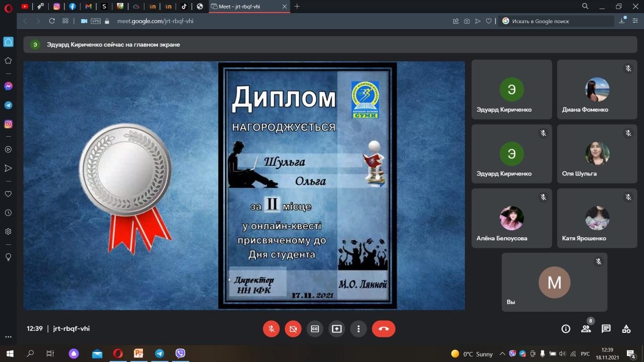Screen dimensions: 644x362
Task: Open Meet more options three-dot menu
Action: [x=358, y=329]
